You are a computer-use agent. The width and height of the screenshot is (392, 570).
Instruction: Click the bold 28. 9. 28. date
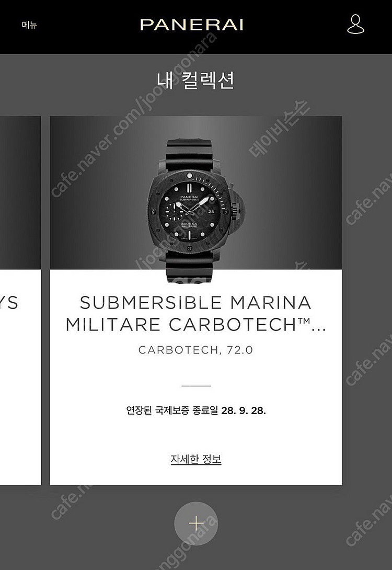click(x=244, y=411)
